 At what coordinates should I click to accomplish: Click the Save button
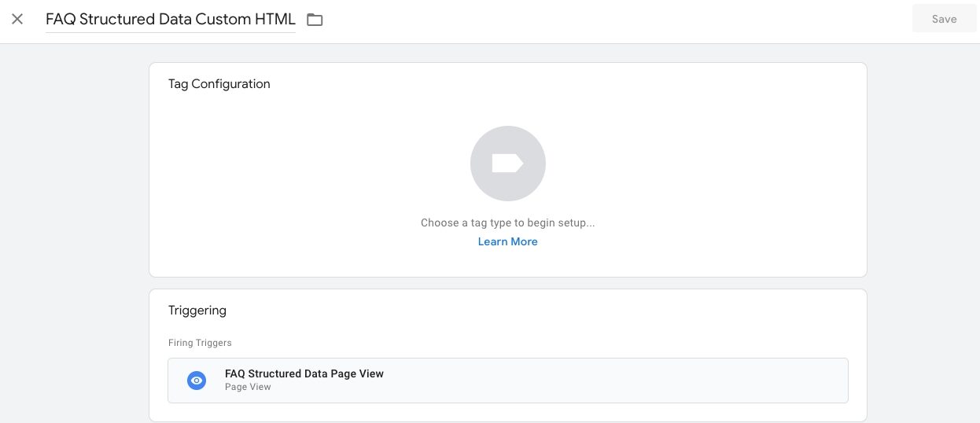(x=944, y=19)
